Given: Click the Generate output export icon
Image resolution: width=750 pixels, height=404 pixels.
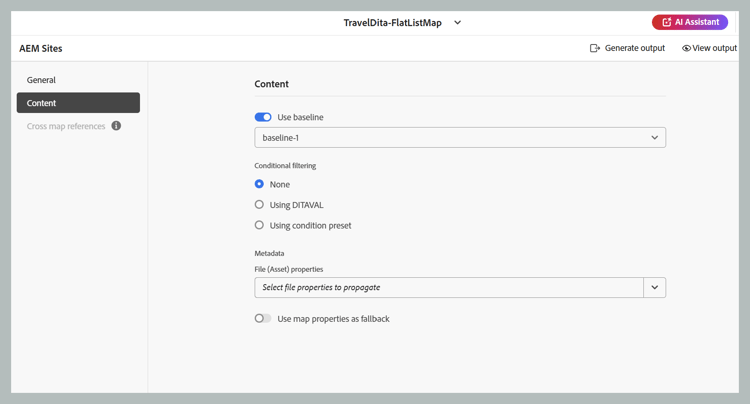Looking at the screenshot, I should coord(595,48).
